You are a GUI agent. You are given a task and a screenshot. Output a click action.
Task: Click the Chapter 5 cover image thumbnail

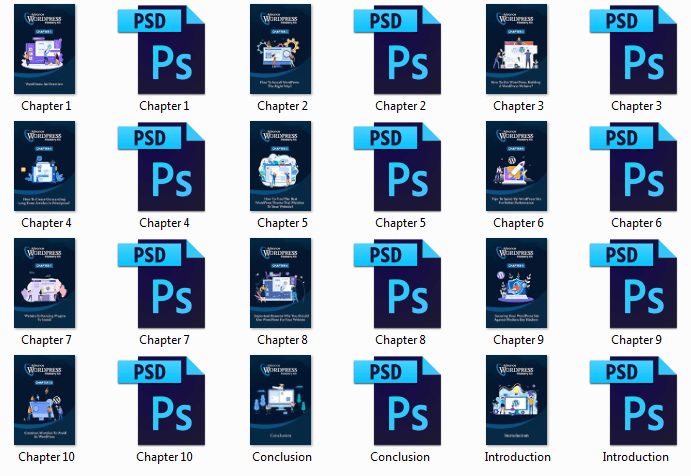(x=281, y=166)
